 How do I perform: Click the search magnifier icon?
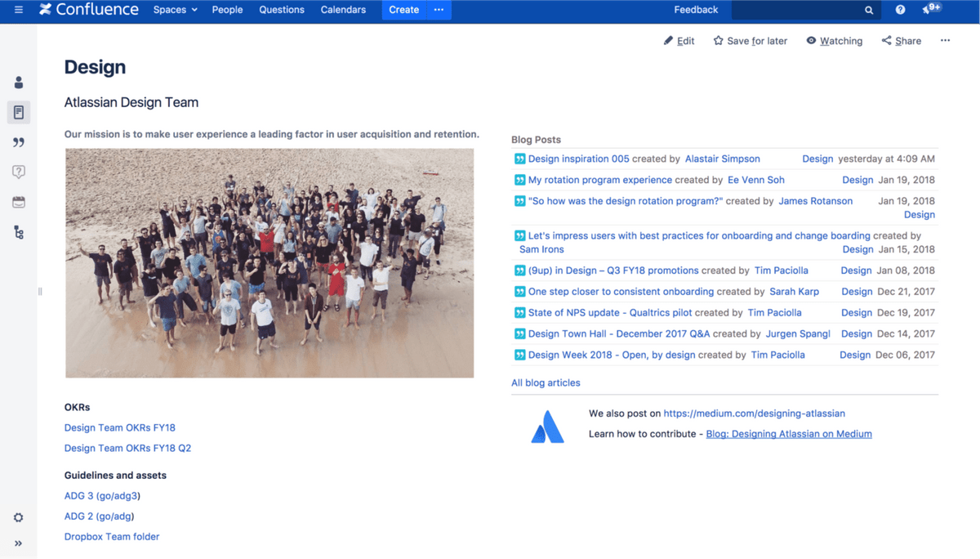(x=869, y=11)
